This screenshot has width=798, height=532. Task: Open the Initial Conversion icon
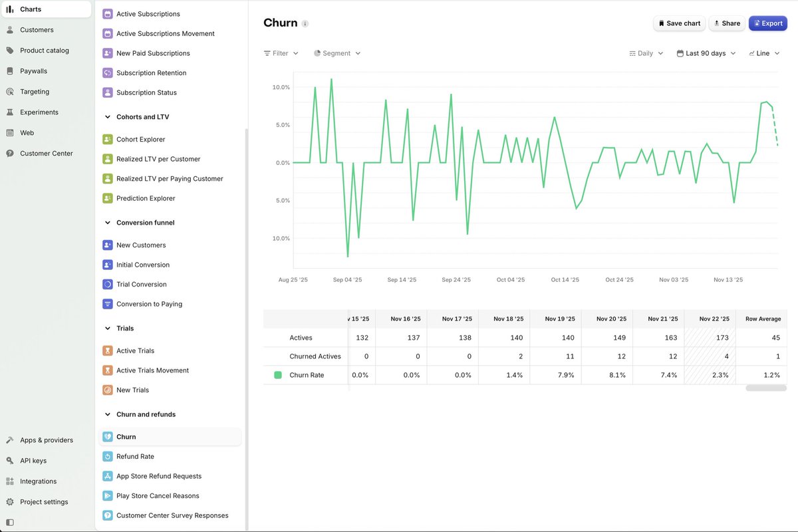coord(108,265)
